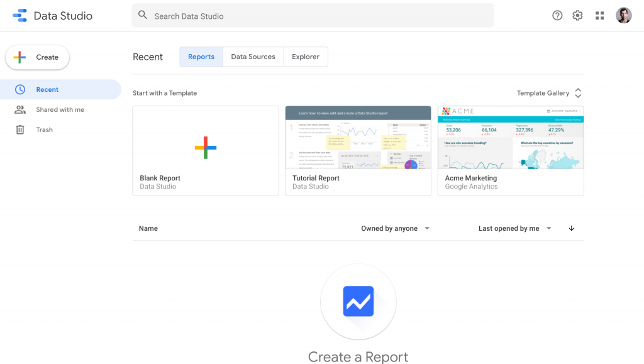This screenshot has width=644, height=364.
Task: Reverse sort order with the down arrow
Action: click(x=571, y=228)
